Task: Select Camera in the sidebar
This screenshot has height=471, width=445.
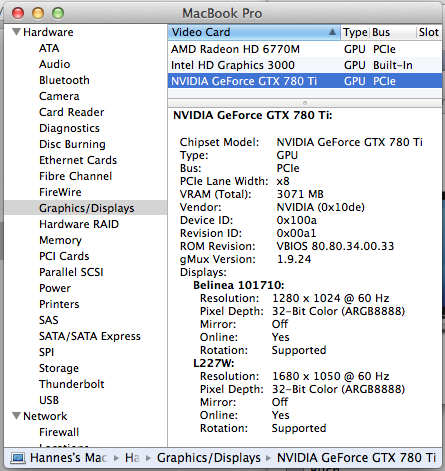Action: (59, 96)
